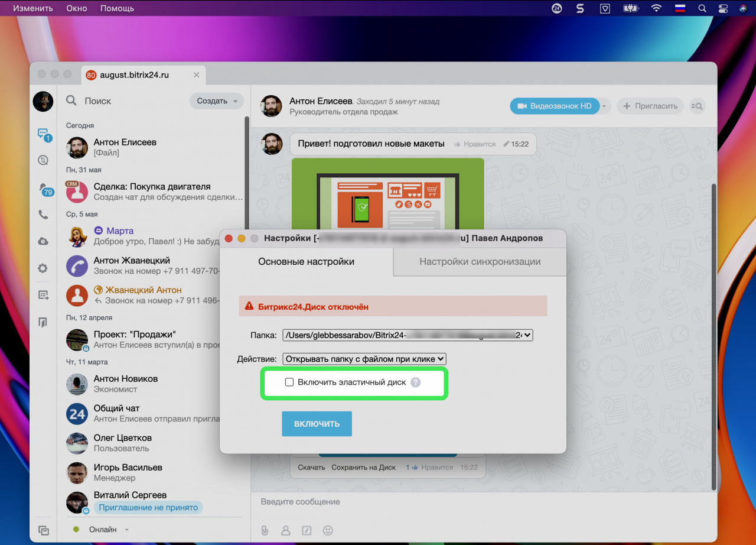
Task: Open the Bitrix24 icon in the macOS menu bar
Action: pos(557,8)
